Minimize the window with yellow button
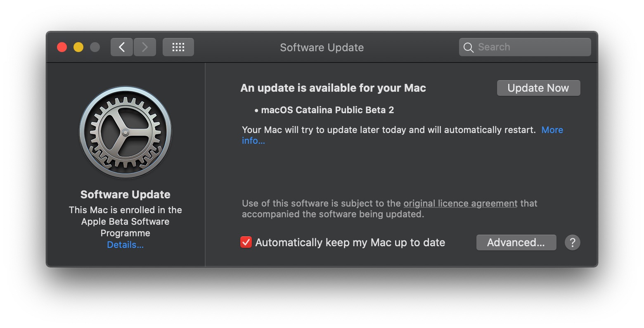The height and width of the screenshot is (328, 644). 78,47
